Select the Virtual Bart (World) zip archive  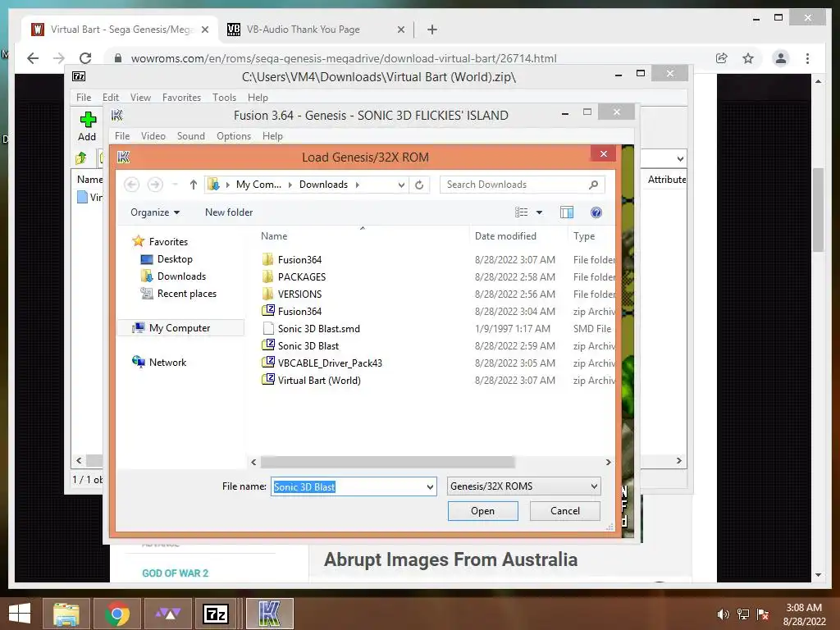click(319, 381)
